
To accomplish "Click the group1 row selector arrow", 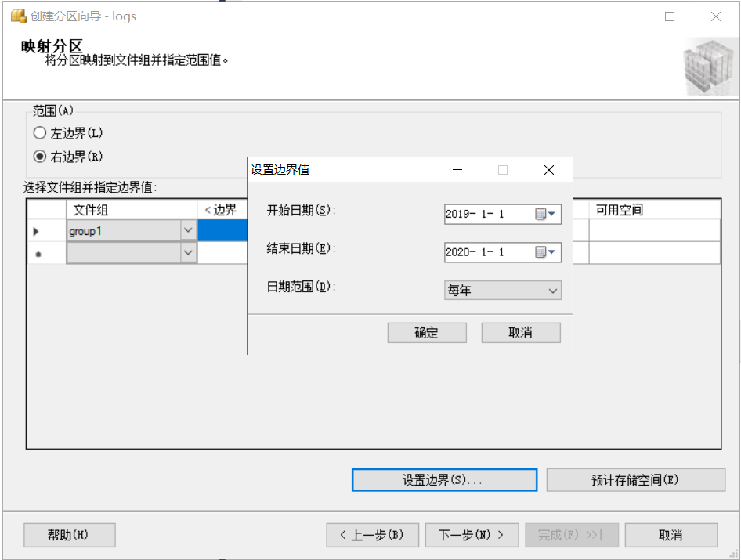I will [36, 231].
